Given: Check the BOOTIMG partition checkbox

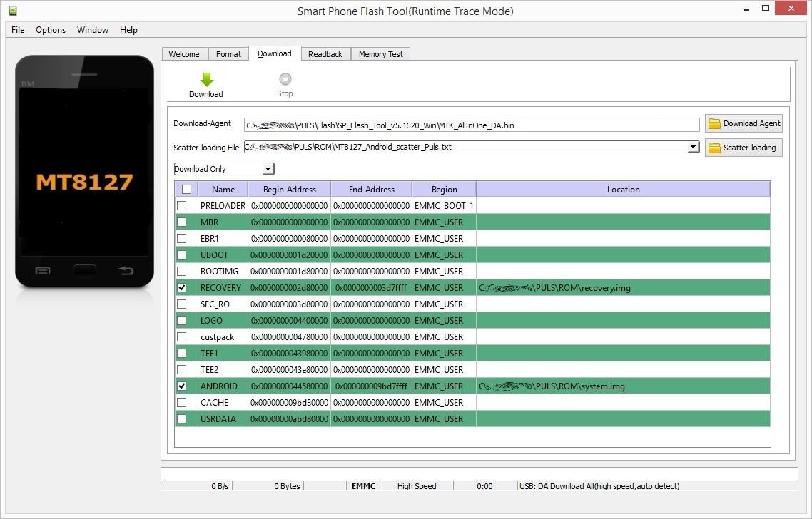Looking at the screenshot, I should coord(182,271).
